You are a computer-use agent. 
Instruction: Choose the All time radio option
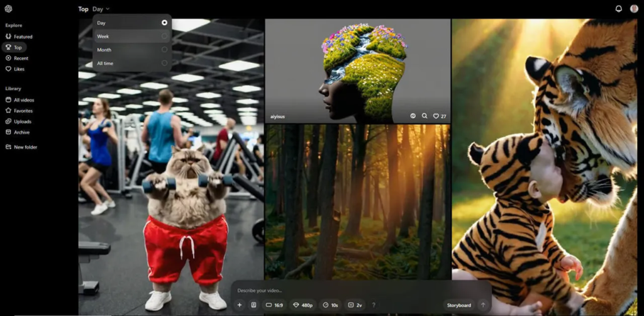click(165, 63)
